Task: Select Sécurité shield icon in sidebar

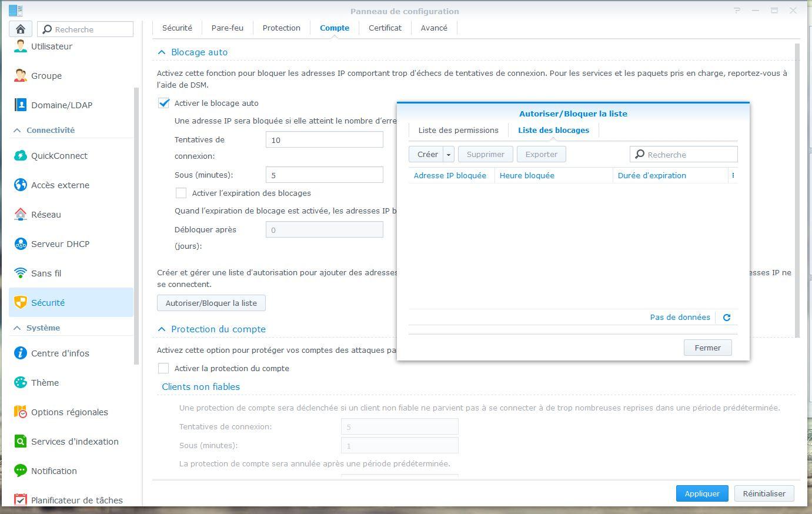Action: point(21,302)
